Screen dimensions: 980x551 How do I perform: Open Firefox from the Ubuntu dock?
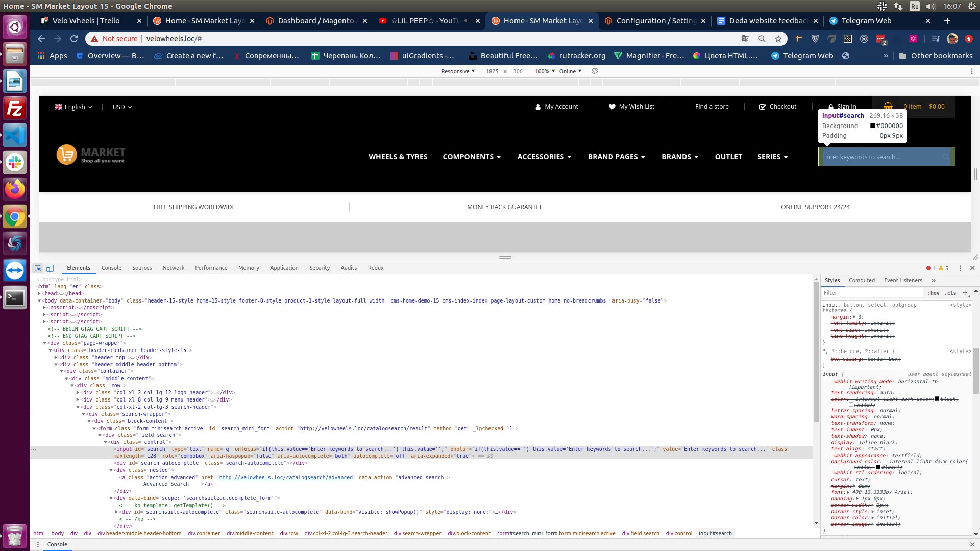coord(15,190)
